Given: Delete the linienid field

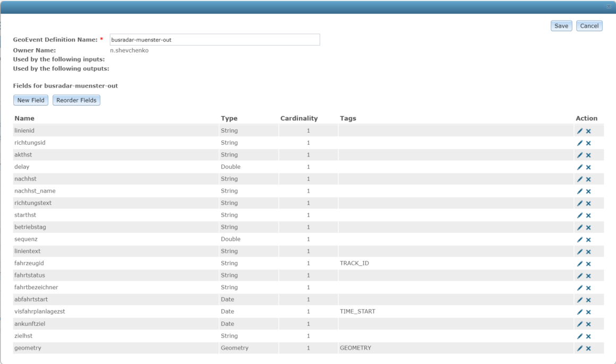Looking at the screenshot, I should pos(588,131).
